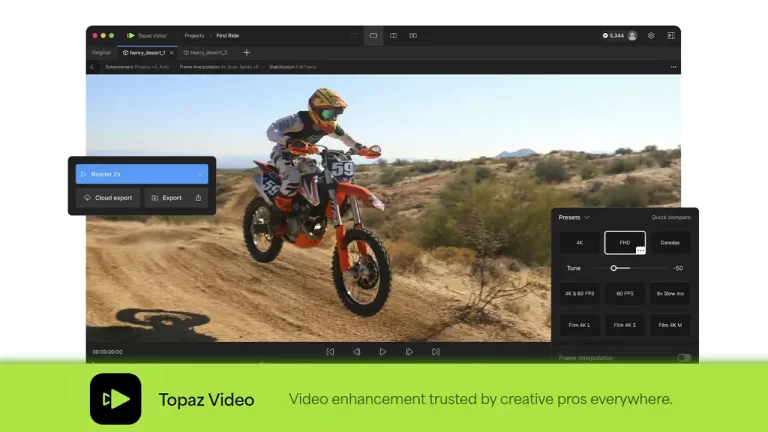Open the Render 2x dropdown arrow
Viewport: 768px width, 432px height.
coord(200,174)
